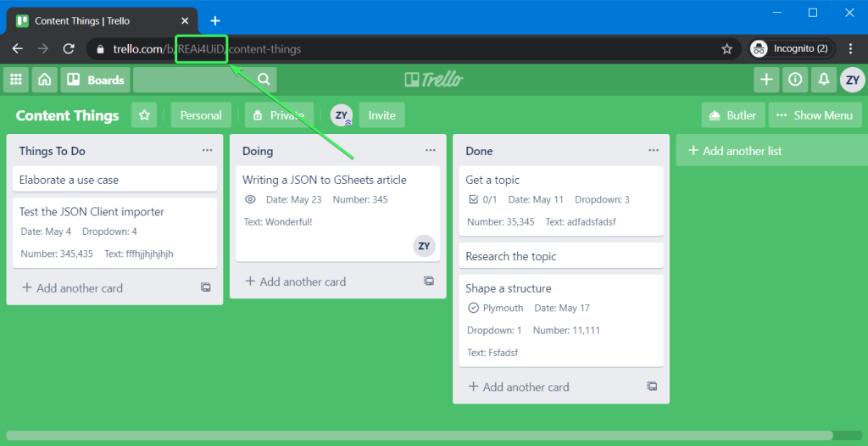The width and height of the screenshot is (868, 446).
Task: Open the Test the JSON Client importer card
Action: pos(114,233)
